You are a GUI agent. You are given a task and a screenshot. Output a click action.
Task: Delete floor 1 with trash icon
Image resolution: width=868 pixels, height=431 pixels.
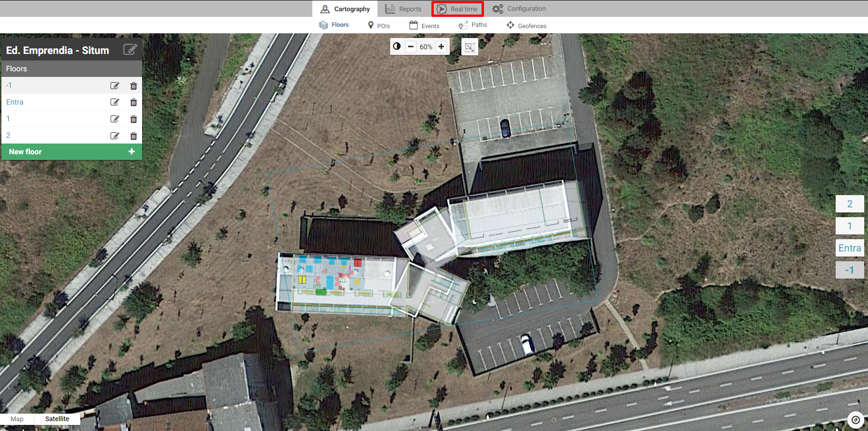(x=134, y=119)
